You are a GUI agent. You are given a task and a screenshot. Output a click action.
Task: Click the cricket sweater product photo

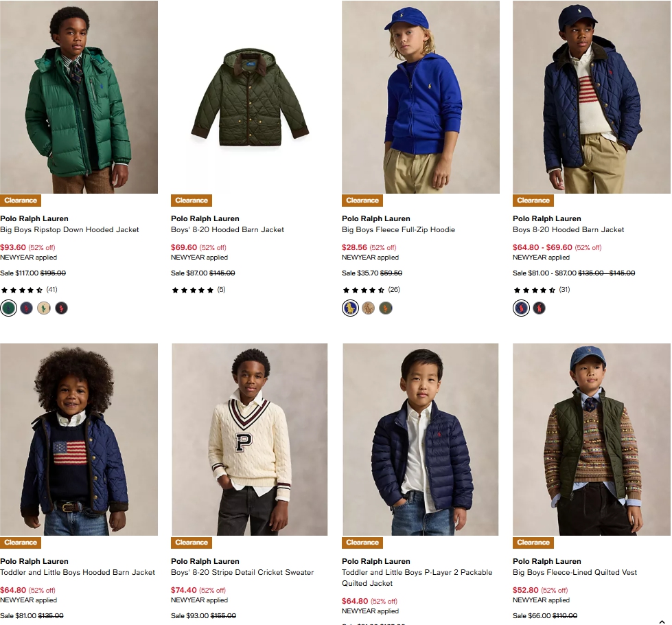pos(250,440)
